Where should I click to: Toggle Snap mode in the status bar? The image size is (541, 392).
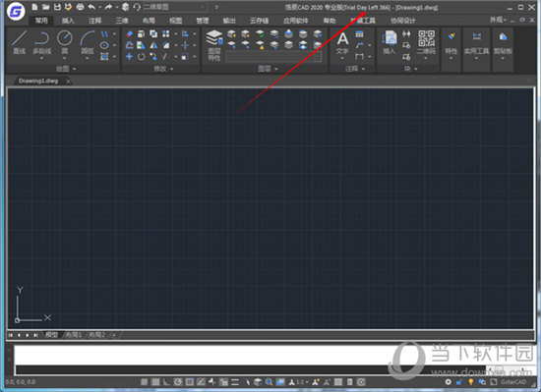click(145, 381)
